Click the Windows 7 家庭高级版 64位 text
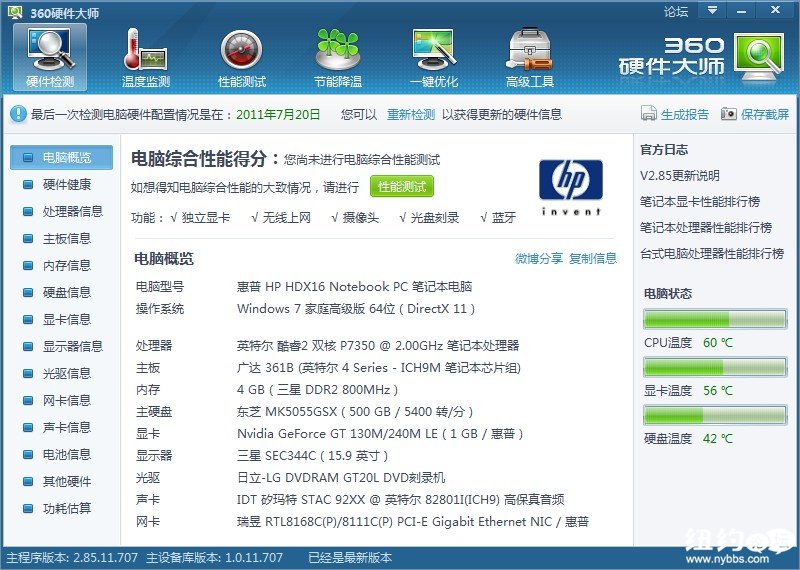This screenshot has width=800, height=570. coord(356,309)
